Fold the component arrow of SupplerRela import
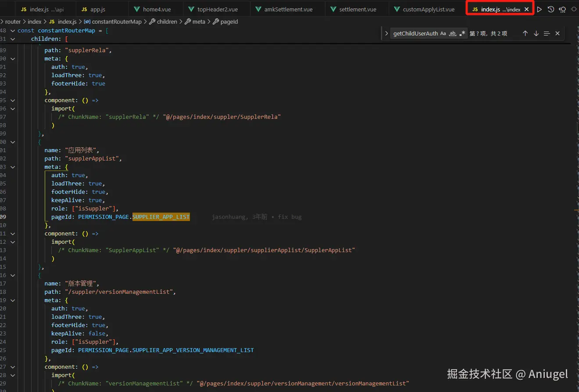579x392 pixels. (x=13, y=100)
